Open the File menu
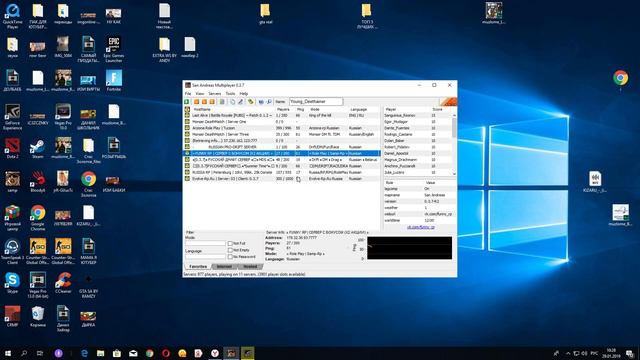The image size is (640, 360). coord(188,94)
